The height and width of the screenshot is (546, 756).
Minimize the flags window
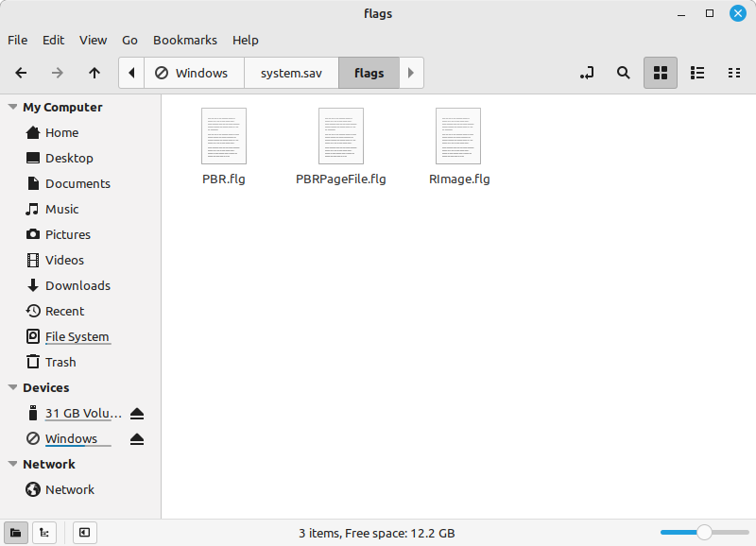pos(681,14)
